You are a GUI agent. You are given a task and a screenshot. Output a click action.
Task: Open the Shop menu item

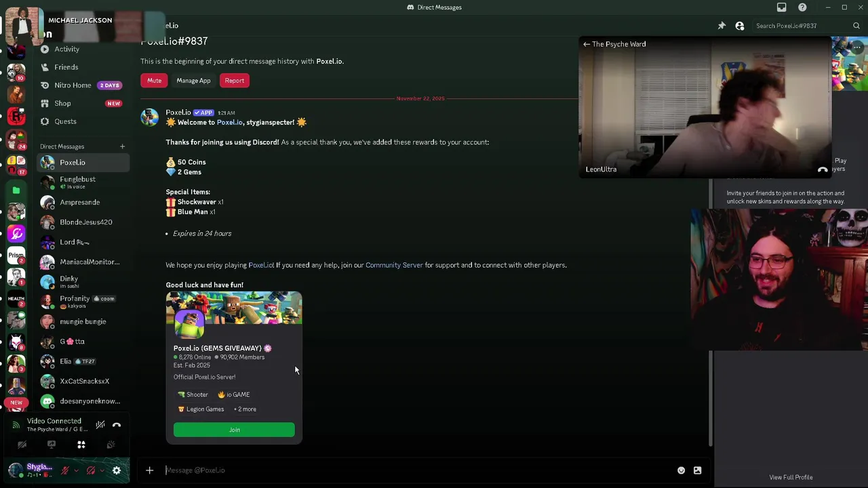coord(83,103)
